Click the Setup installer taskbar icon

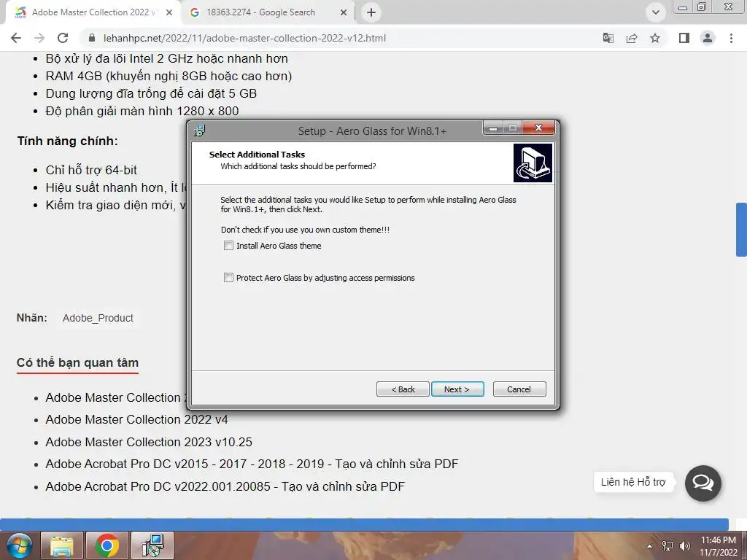point(152,545)
